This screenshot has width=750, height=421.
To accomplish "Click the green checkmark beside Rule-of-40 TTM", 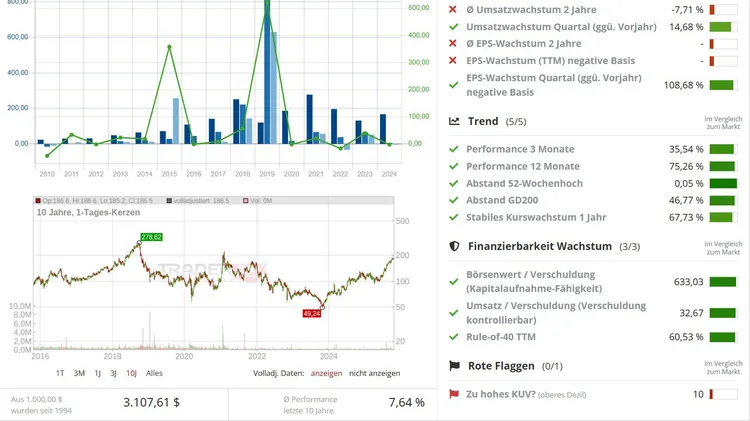I will (x=454, y=337).
